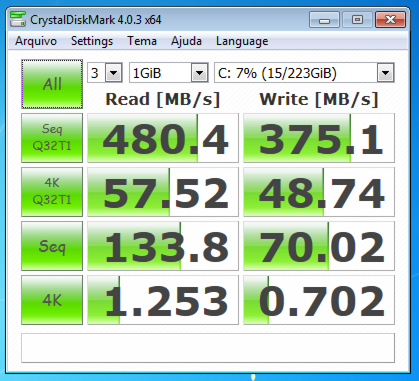419x381 pixels.
Task: Click the 4K Q32T1 read result 57.52
Action: point(163,192)
